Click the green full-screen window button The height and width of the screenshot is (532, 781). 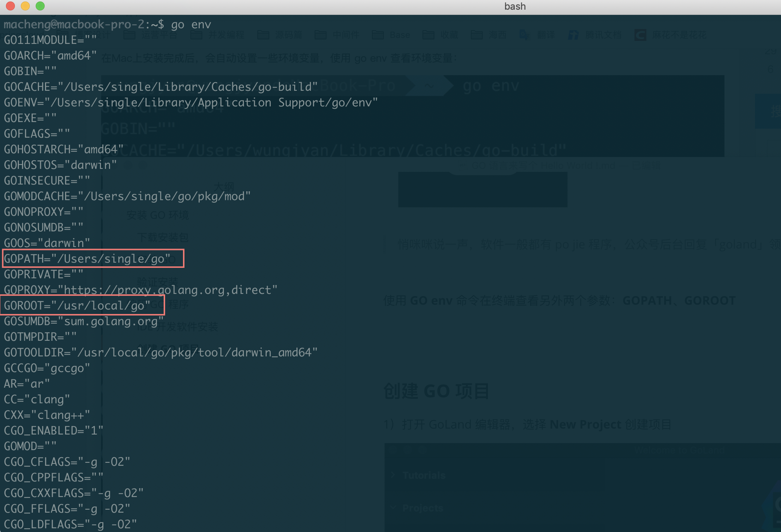click(40, 6)
